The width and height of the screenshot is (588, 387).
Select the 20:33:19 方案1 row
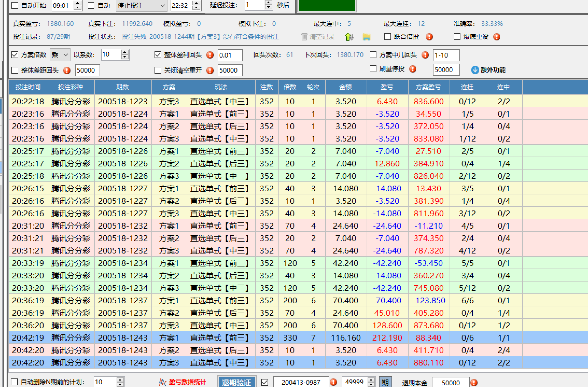click(x=298, y=263)
